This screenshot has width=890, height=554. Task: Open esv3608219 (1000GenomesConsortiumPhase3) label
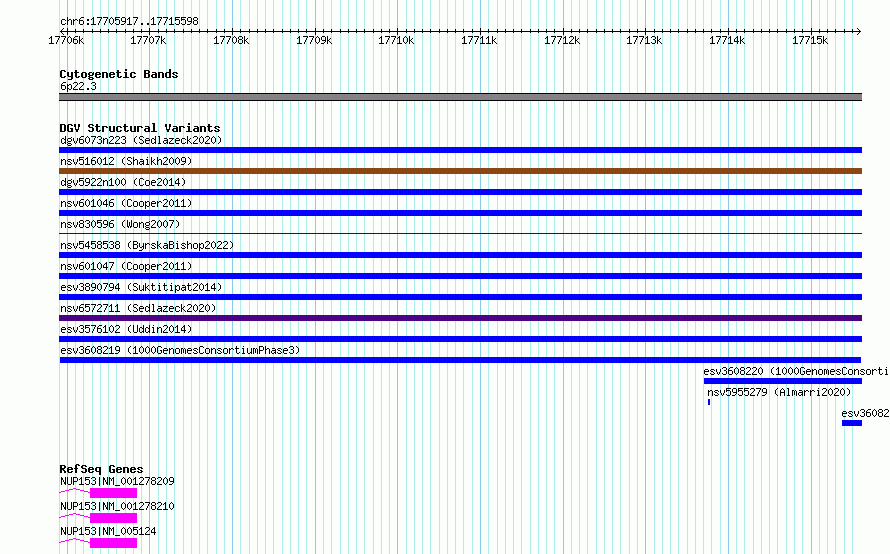tap(180, 350)
